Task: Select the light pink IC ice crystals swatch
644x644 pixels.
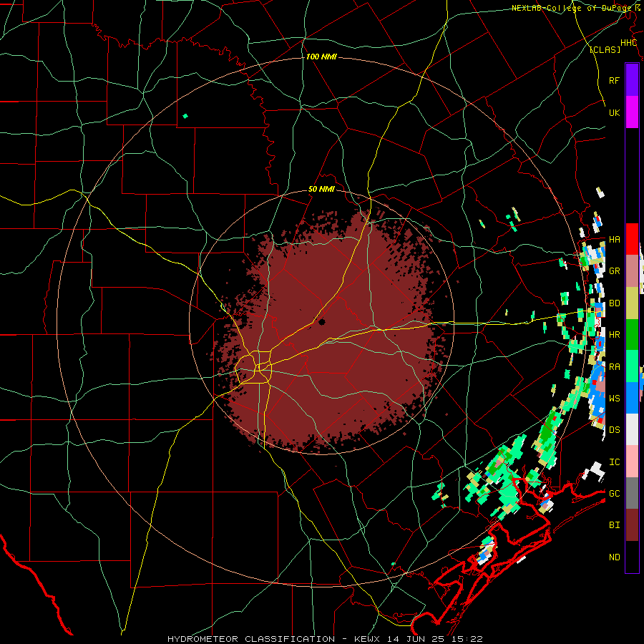Action: tap(632, 462)
